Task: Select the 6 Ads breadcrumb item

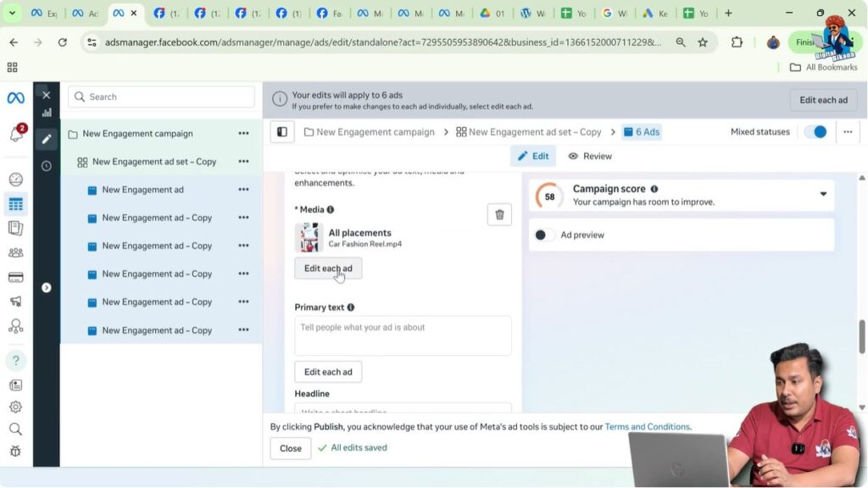Action: (x=641, y=131)
